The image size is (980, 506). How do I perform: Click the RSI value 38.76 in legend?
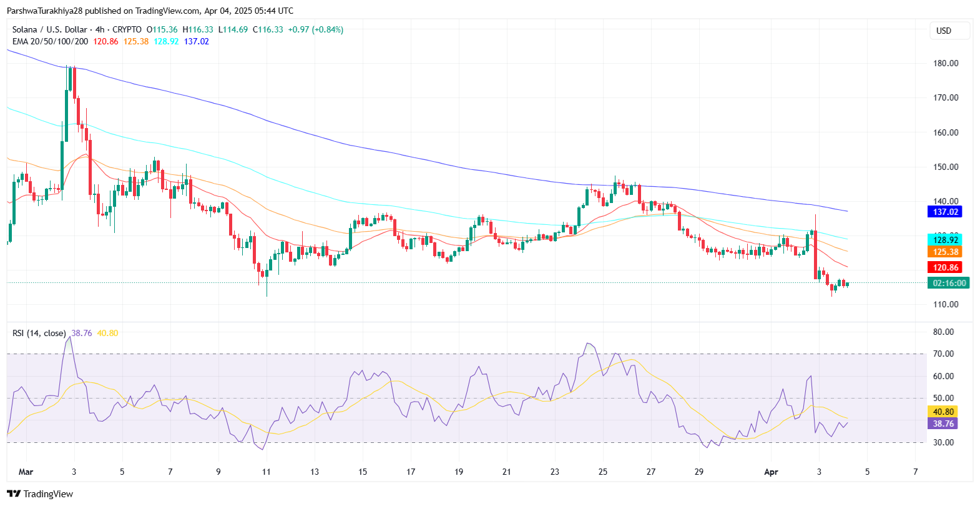(82, 333)
